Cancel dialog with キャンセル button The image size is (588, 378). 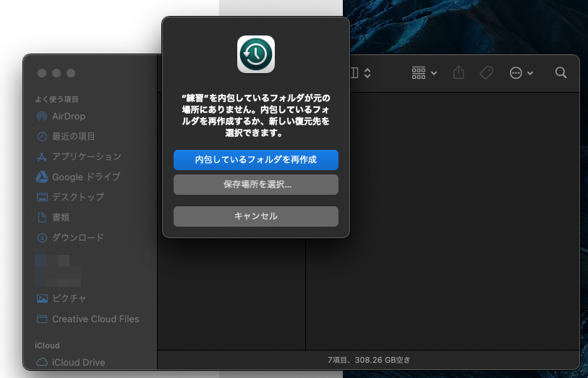point(256,217)
